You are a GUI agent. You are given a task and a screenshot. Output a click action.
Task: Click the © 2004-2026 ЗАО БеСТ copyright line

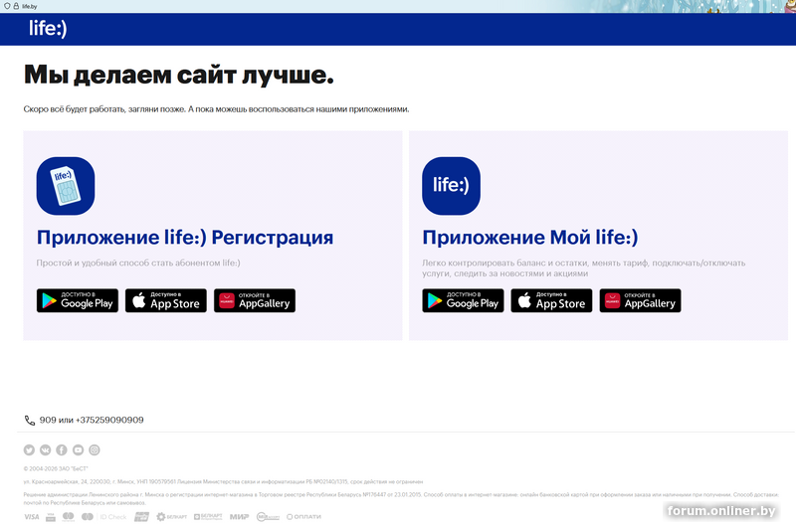(56, 468)
